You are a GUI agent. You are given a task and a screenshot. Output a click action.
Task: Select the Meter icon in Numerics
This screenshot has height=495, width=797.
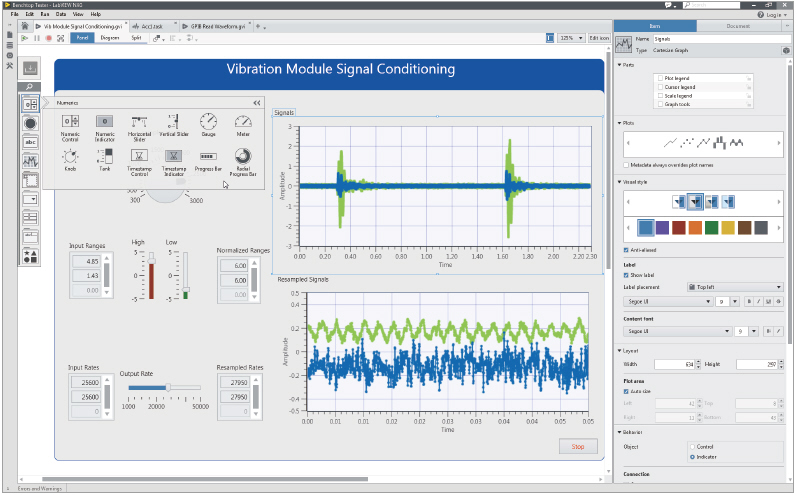click(243, 122)
